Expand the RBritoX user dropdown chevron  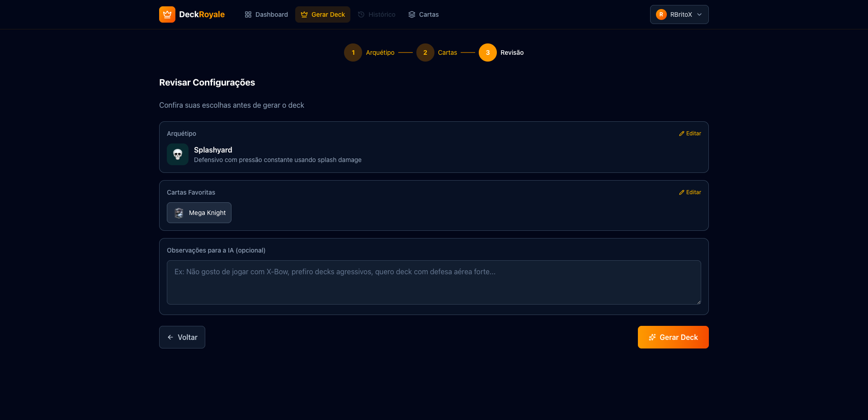click(x=699, y=14)
